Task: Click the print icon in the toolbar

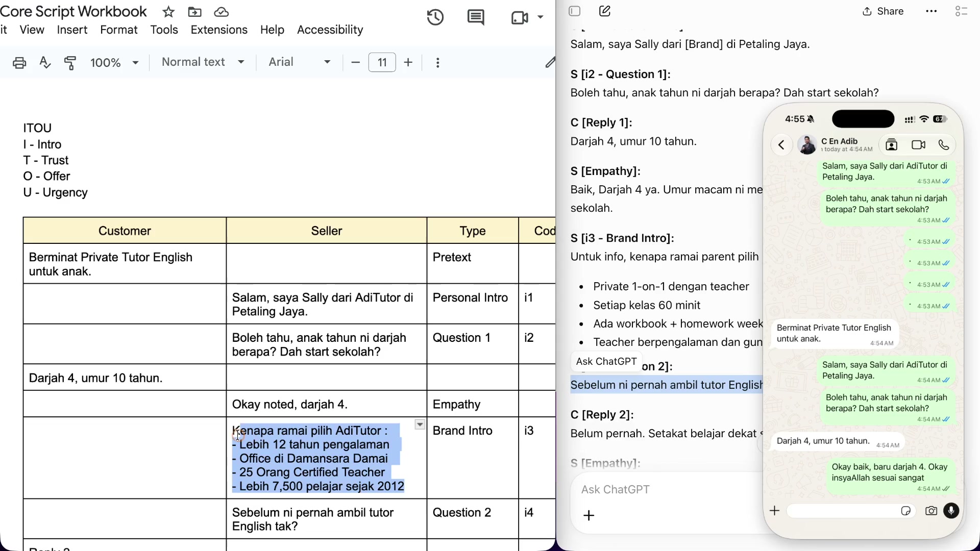Action: (19, 62)
